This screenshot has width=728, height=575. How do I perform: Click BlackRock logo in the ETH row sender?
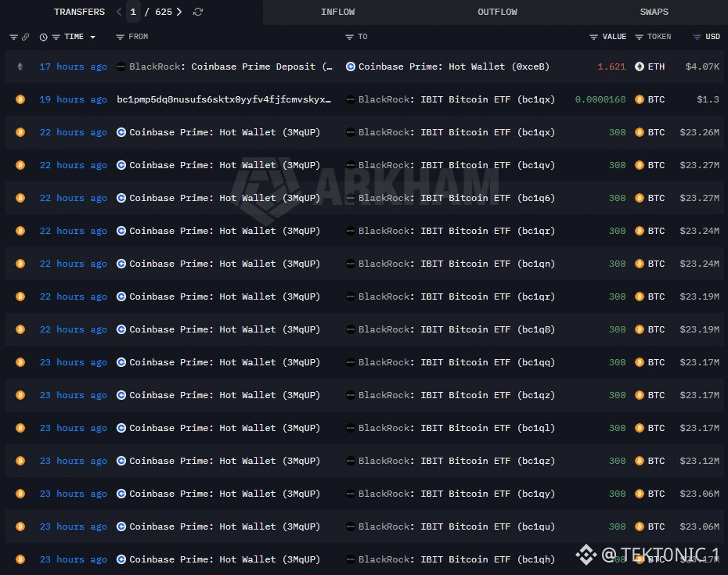(121, 66)
